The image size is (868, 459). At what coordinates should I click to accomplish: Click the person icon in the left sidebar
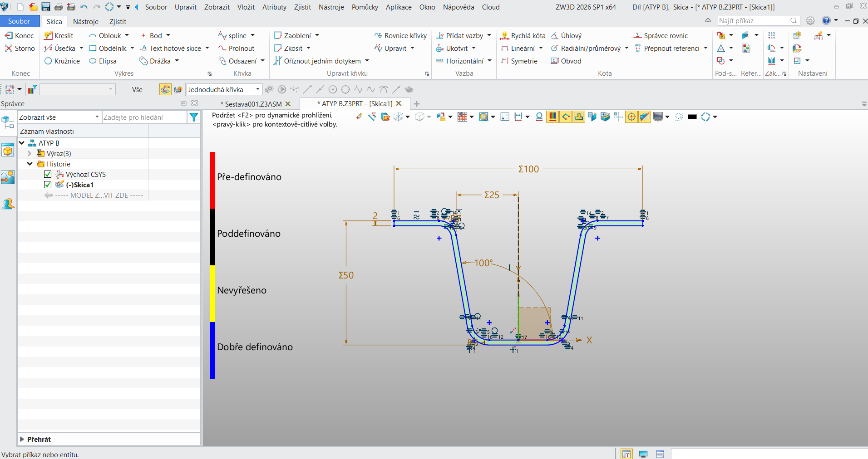click(x=8, y=204)
